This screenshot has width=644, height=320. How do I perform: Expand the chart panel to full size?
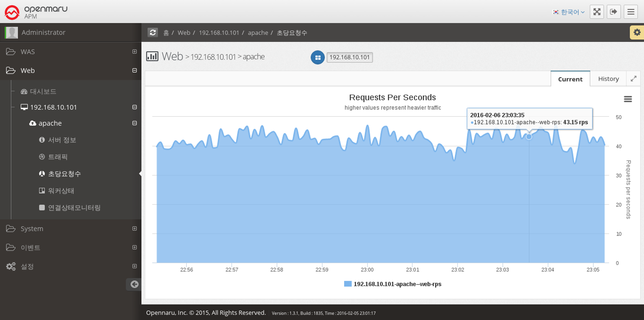coord(633,79)
